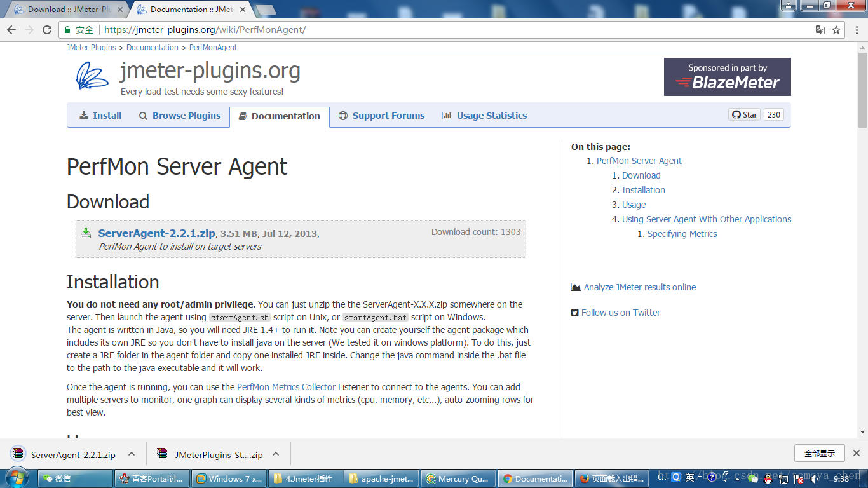This screenshot has height=488, width=868.
Task: Click the GitHub Star button
Action: [x=744, y=115]
